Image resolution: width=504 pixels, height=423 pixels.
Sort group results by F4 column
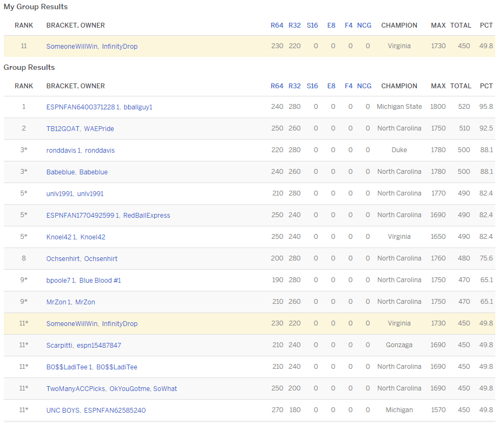349,86
